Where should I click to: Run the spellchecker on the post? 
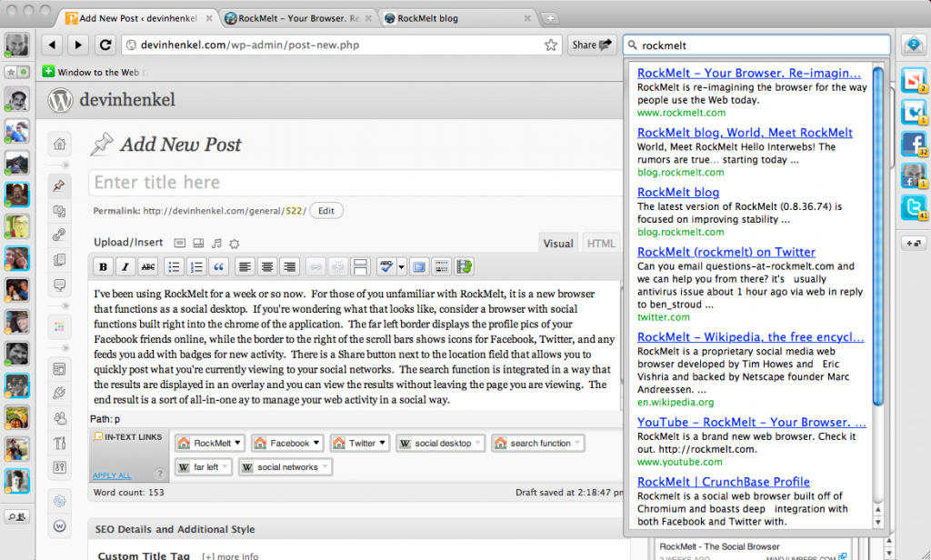pyautogui.click(x=385, y=266)
